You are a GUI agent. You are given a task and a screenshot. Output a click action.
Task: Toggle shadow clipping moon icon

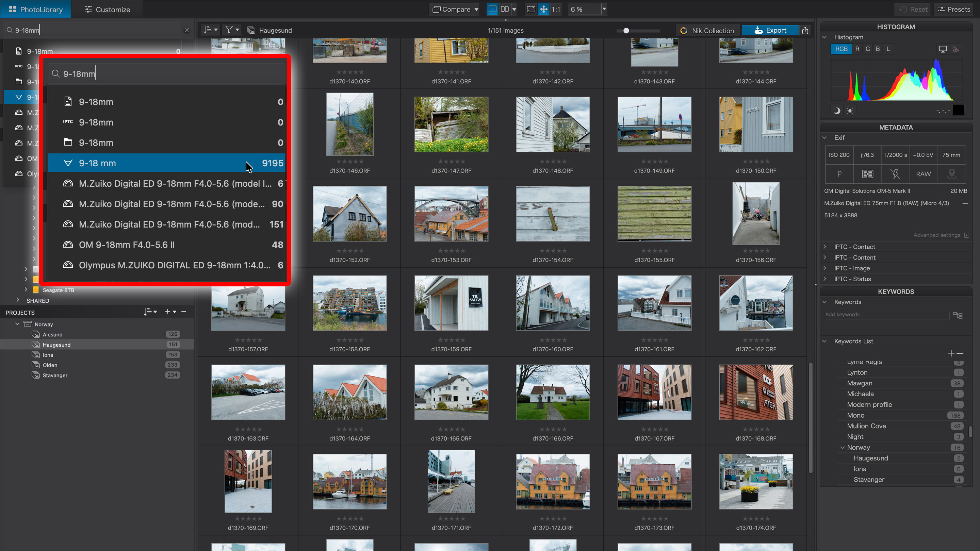pyautogui.click(x=837, y=111)
